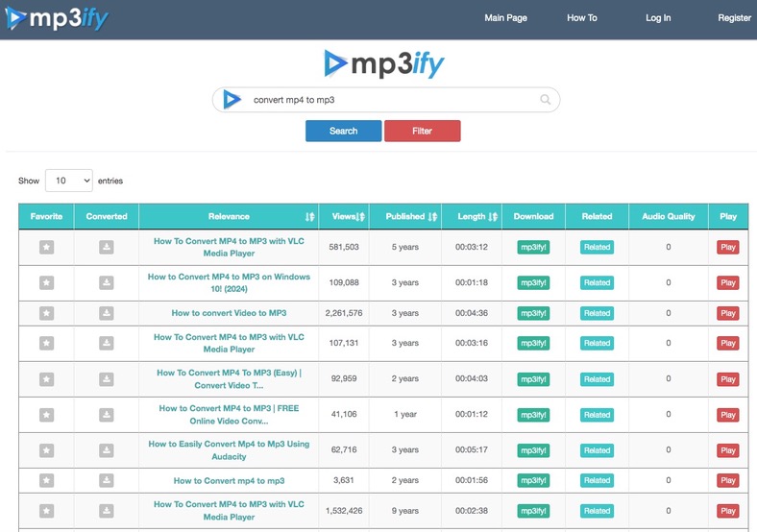Open 'How to Easily Convert Mp4 to Mp3 Using Audacity'
Screen dimensions: 757x532
(x=229, y=450)
